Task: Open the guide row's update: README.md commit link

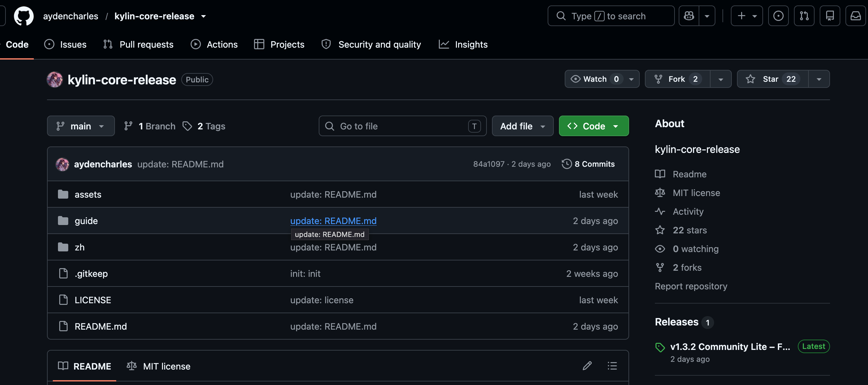Action: tap(333, 221)
